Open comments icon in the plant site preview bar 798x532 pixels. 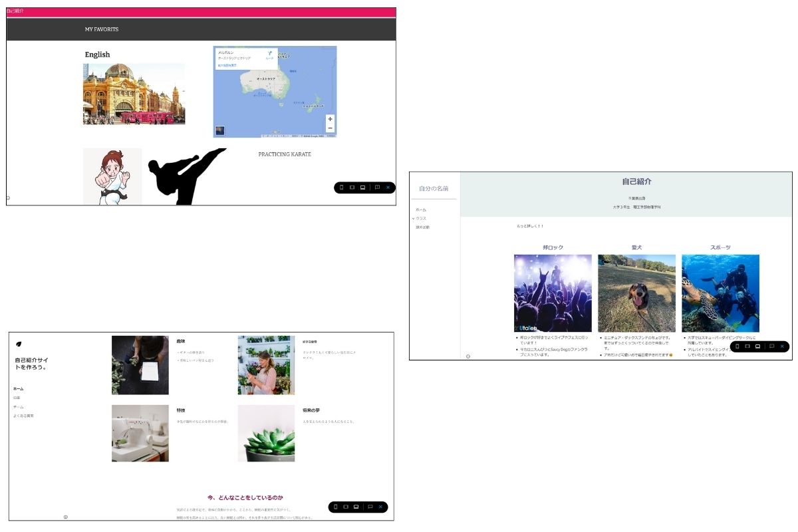coord(370,507)
